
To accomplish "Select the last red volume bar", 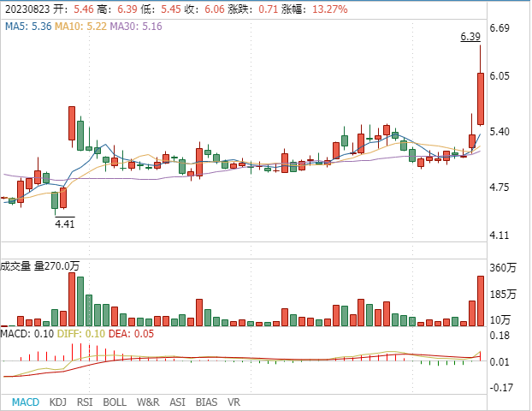I will [481, 301].
